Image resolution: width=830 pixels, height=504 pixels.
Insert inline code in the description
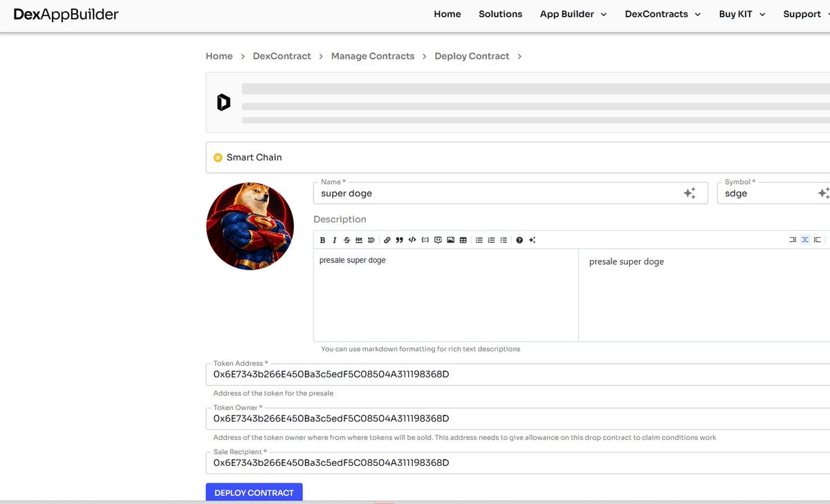pyautogui.click(x=412, y=240)
